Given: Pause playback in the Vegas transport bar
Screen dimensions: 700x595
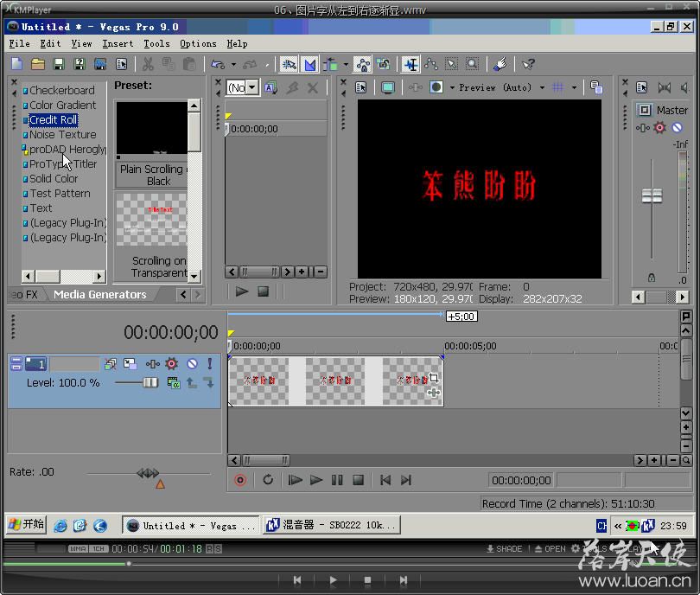Looking at the screenshot, I should point(337,480).
